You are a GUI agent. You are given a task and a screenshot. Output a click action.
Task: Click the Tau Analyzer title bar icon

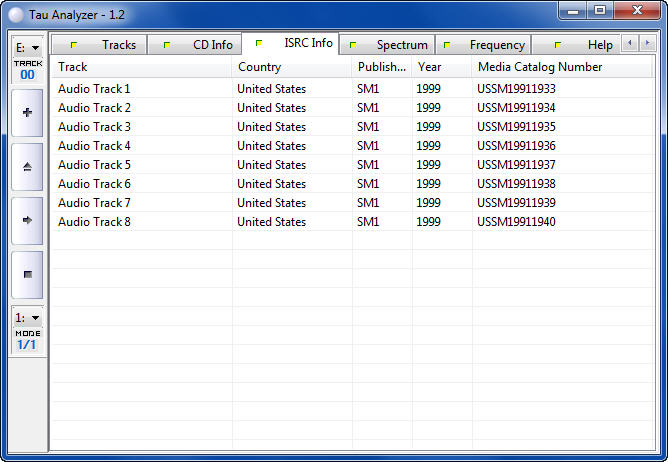pos(15,14)
